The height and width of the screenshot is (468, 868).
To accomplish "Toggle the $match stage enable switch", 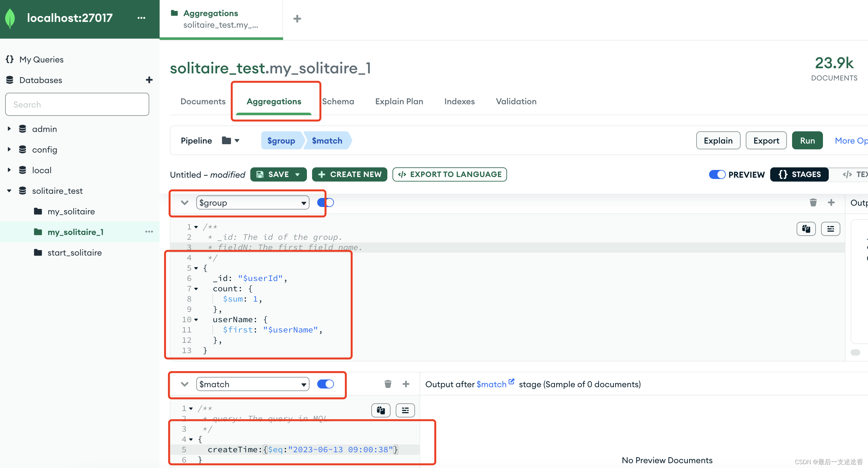I will (326, 384).
